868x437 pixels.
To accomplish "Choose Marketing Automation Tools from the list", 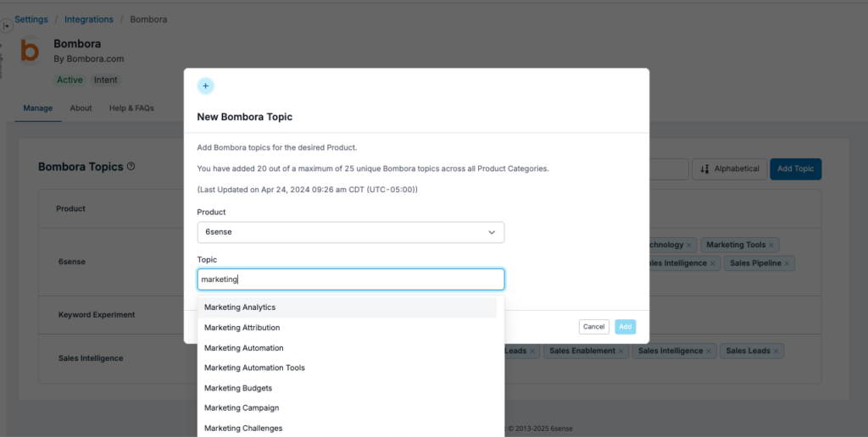I will point(254,368).
